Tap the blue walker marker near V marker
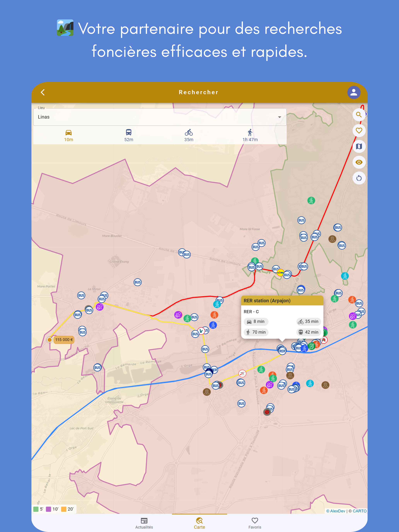Image resolution: width=399 pixels, height=532 pixels. 213,325
